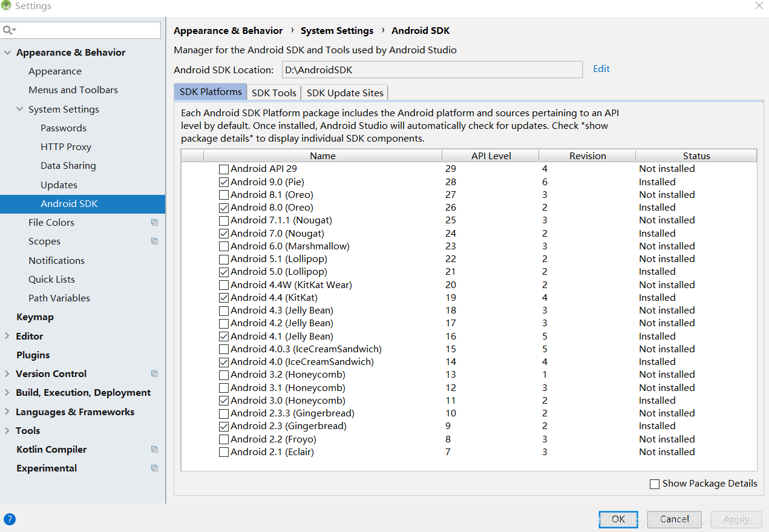Select Keymap settings page
The height and width of the screenshot is (532, 769).
point(34,317)
